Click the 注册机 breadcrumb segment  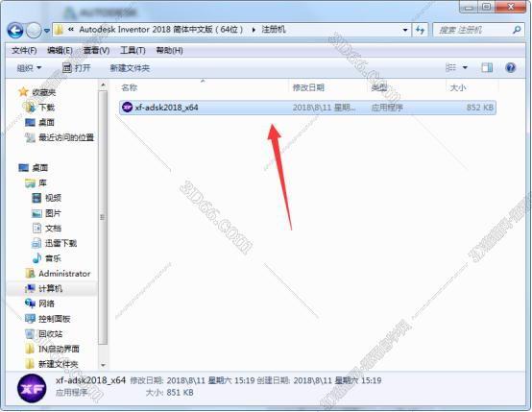274,30
